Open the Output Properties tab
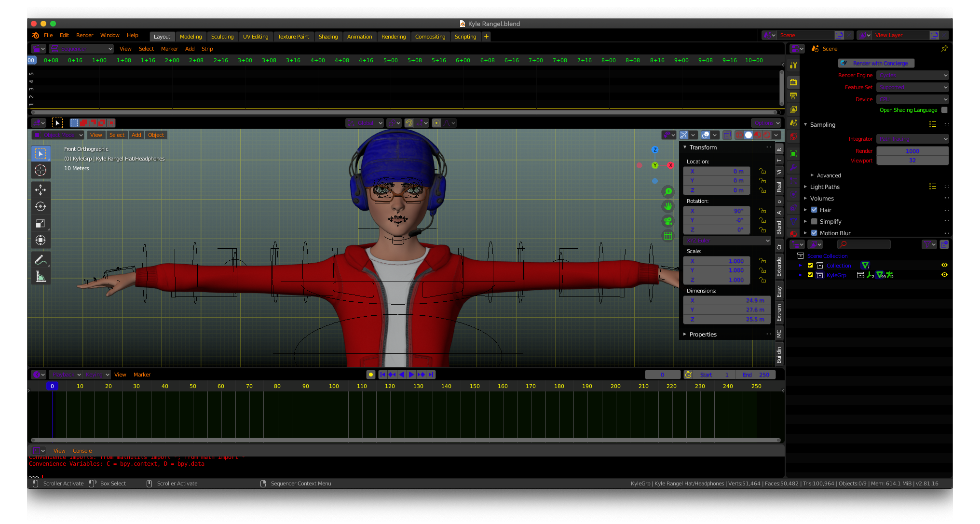The width and height of the screenshot is (980, 524). coord(793,96)
